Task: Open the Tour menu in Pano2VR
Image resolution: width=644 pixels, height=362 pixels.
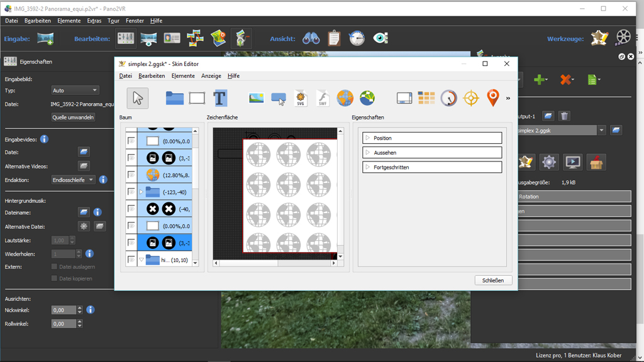Action: point(113,21)
